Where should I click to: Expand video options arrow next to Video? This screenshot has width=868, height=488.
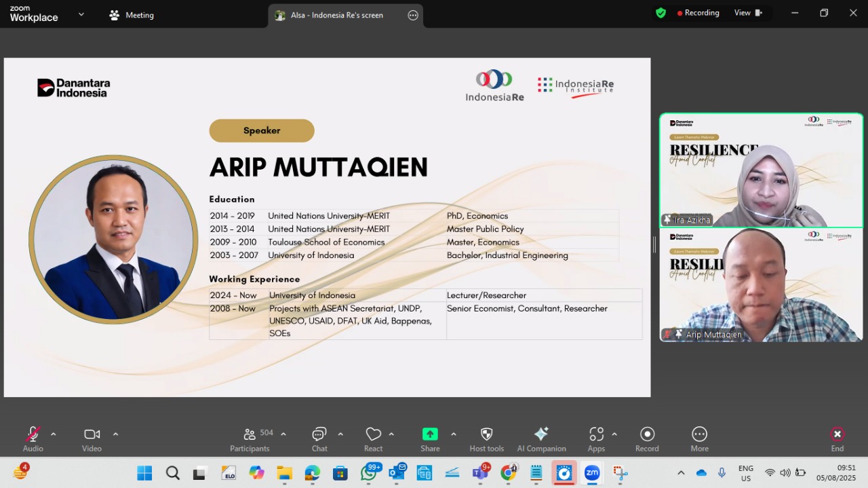(x=115, y=434)
